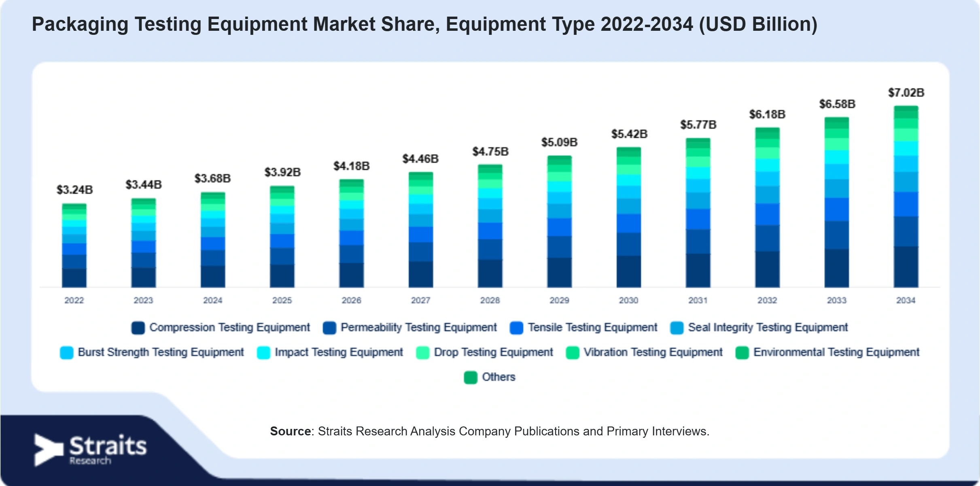Select the 2034 stacked bar
The width and height of the screenshot is (980, 486).
pyautogui.click(x=906, y=196)
